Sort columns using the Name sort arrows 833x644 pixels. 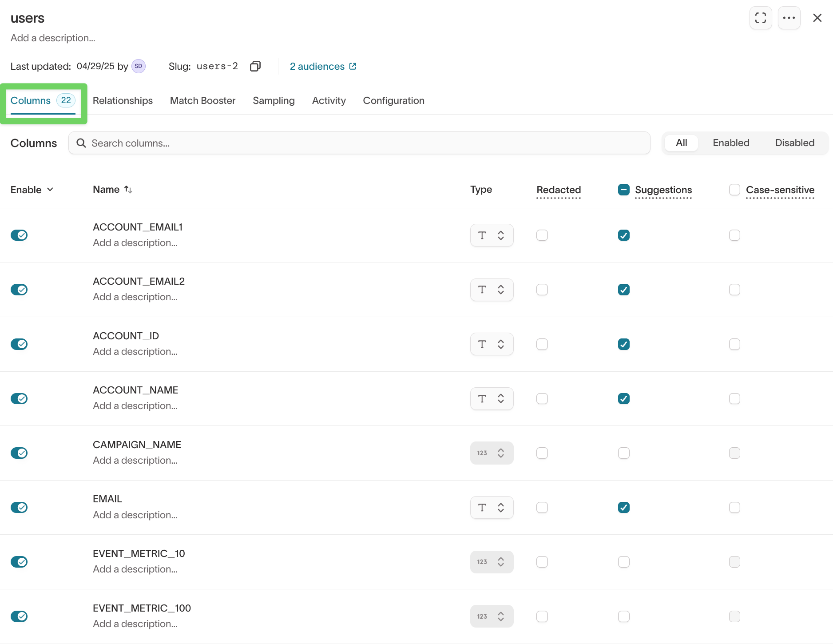pyautogui.click(x=128, y=190)
